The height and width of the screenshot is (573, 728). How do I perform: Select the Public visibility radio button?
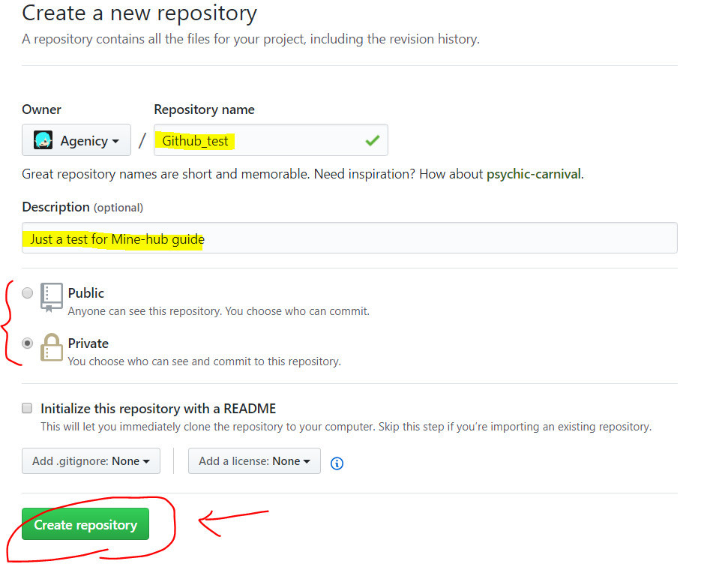[27, 292]
